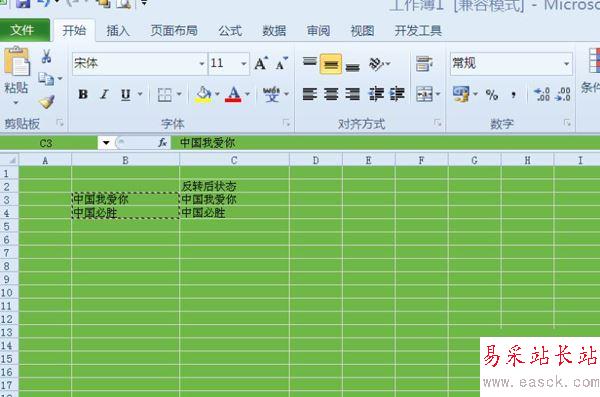600x397 pixels.
Task: Select column B header
Action: point(126,160)
